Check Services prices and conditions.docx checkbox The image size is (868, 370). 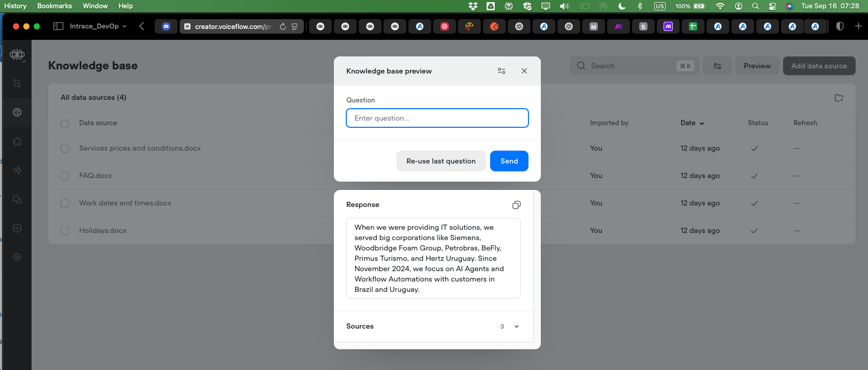[x=65, y=149]
